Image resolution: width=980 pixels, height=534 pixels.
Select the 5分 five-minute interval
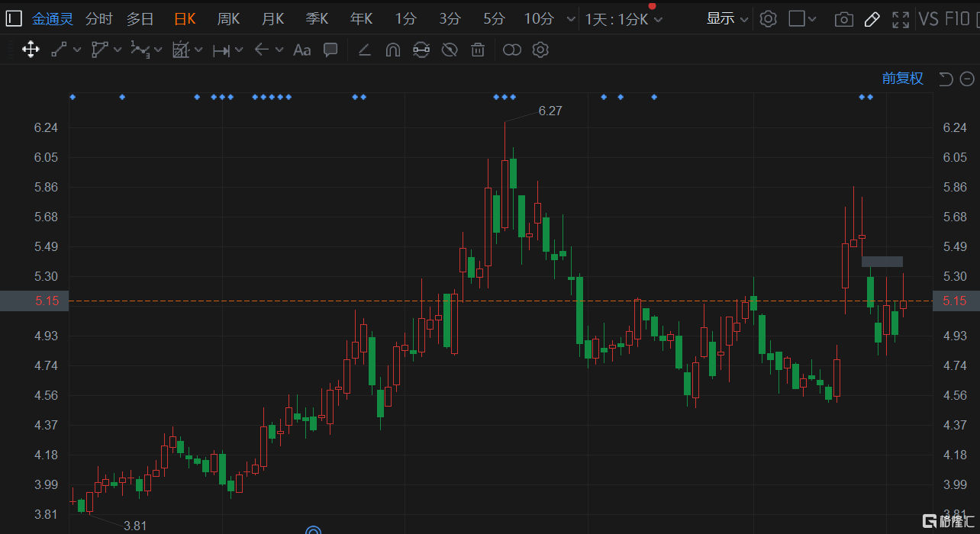pyautogui.click(x=495, y=19)
